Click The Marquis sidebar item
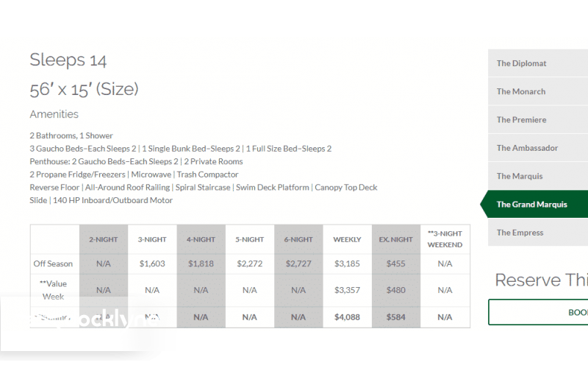Screen dimensions: 588x368 tap(520, 176)
